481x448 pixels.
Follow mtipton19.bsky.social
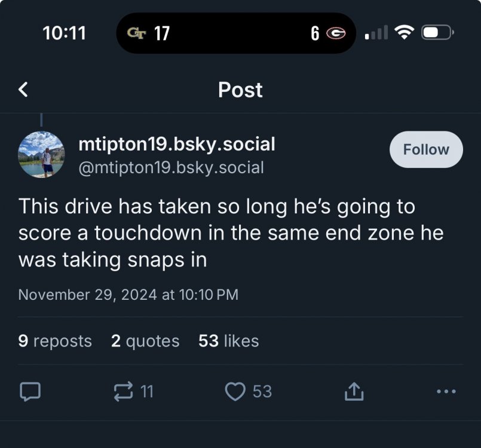tap(426, 149)
